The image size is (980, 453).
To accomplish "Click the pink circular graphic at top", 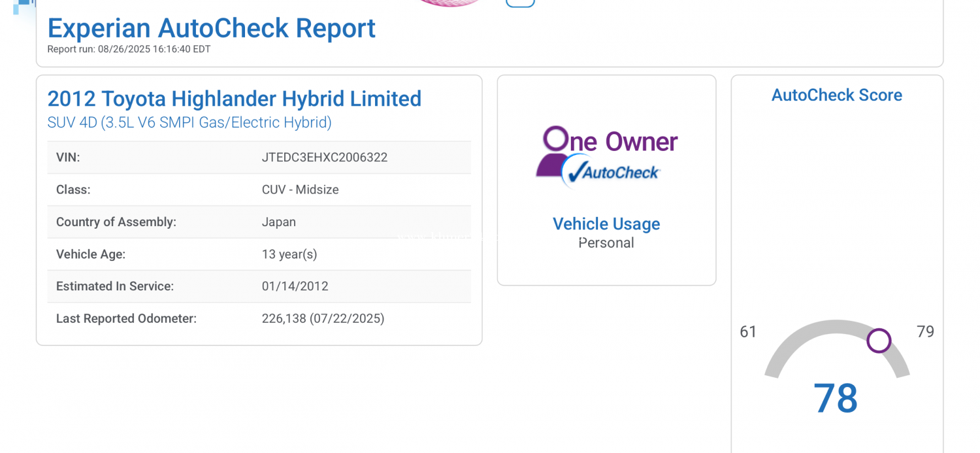I will click(450, 3).
